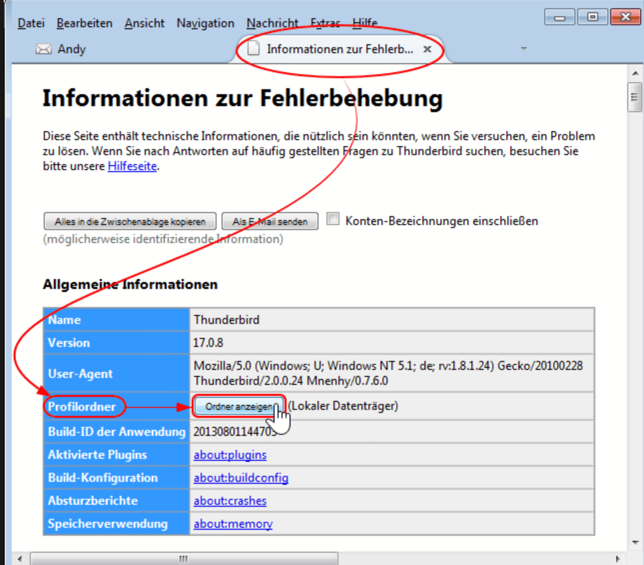Open the Navigation menu

click(205, 23)
